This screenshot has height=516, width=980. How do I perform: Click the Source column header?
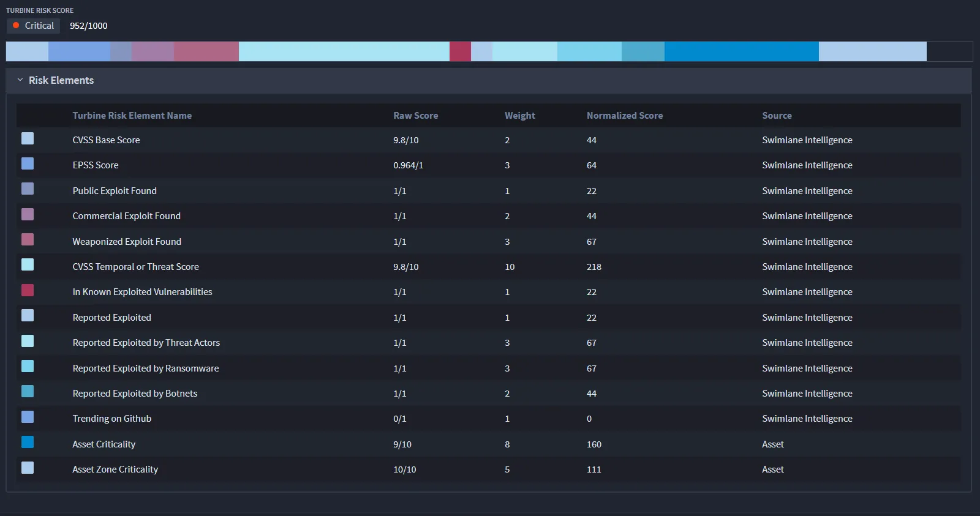click(x=777, y=116)
